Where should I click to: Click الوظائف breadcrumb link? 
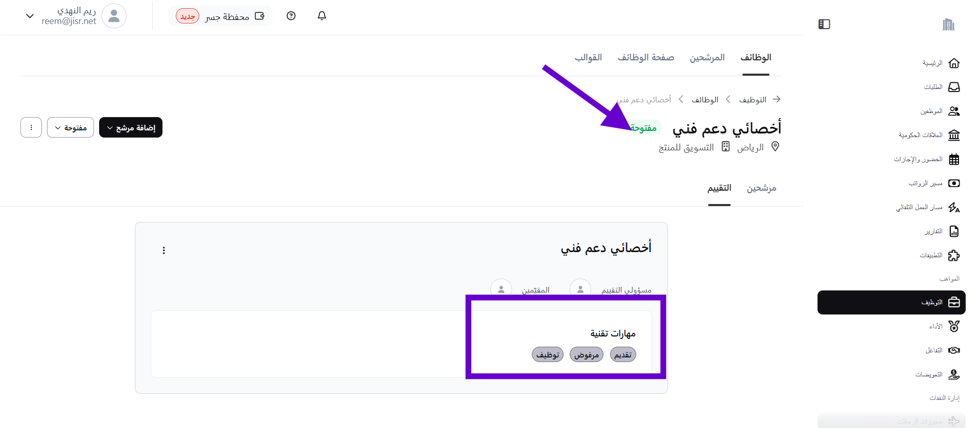[705, 100]
